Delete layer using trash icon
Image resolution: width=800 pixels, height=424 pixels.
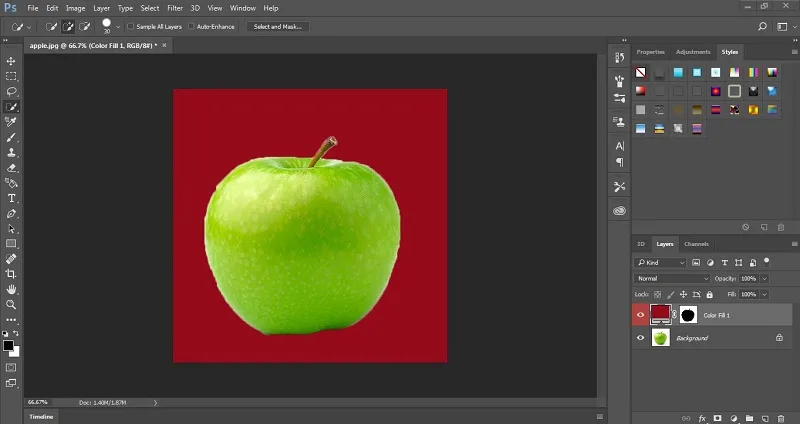coord(781,418)
